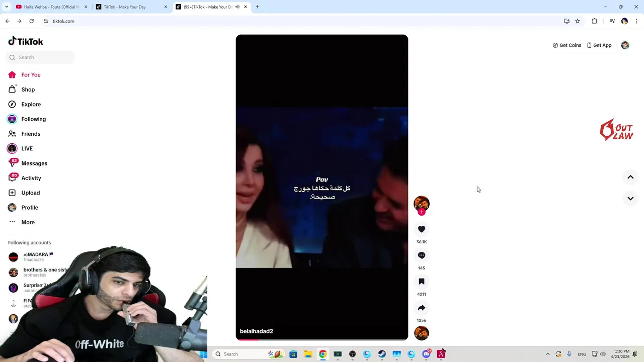Open the media control icon in Chrome toolbar
The width and height of the screenshot is (644, 362).
[612, 21]
